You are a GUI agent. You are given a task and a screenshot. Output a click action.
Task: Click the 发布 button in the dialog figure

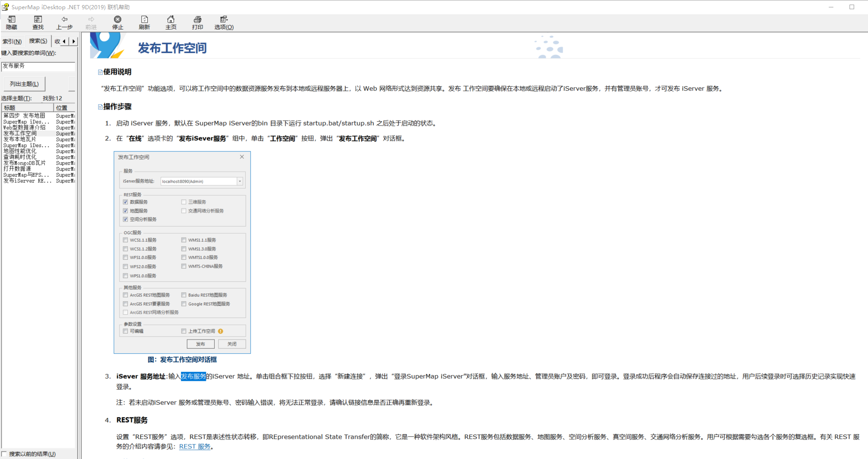click(200, 344)
